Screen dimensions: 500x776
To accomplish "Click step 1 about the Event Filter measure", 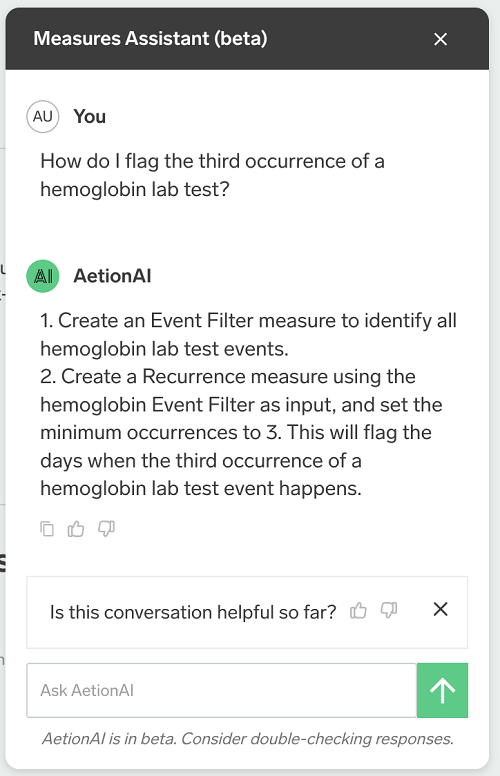I will coord(248,335).
